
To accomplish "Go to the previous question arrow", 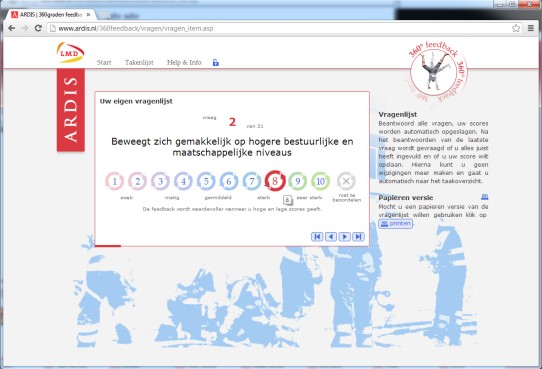I will tap(331, 237).
